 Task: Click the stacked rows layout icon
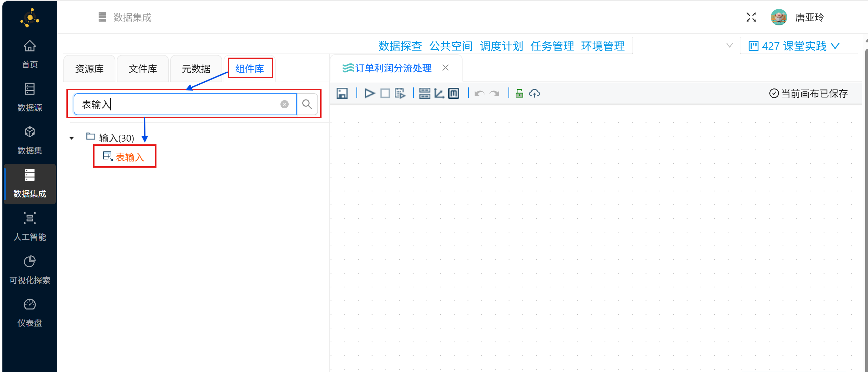click(425, 93)
